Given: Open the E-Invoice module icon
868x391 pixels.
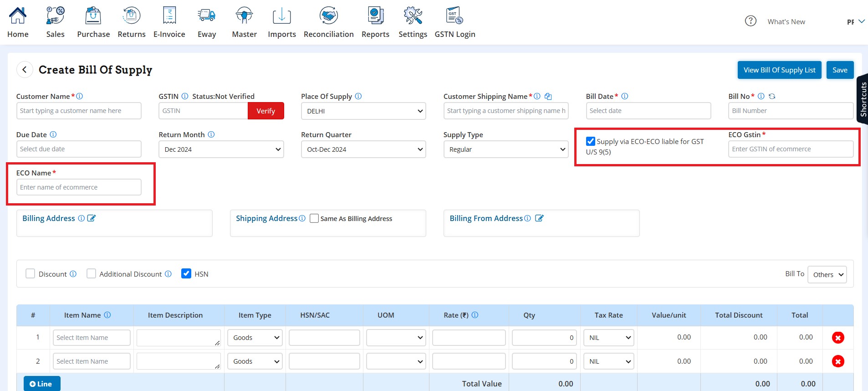Looking at the screenshot, I should (x=169, y=16).
